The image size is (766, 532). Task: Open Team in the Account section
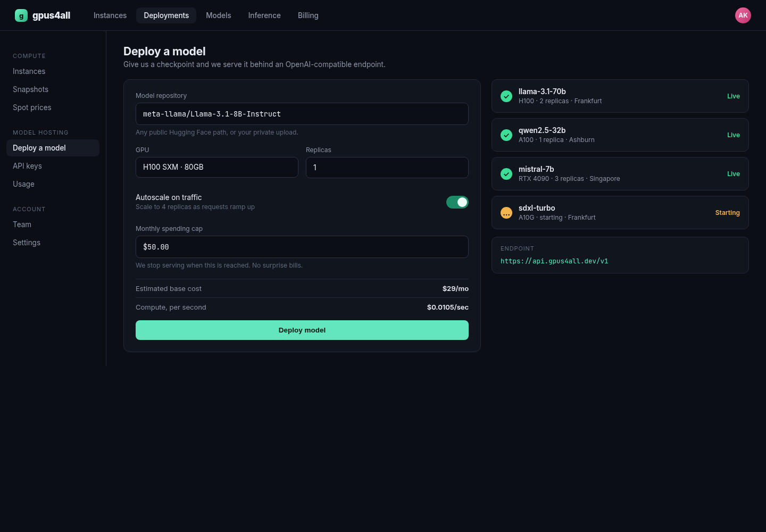coord(53,225)
